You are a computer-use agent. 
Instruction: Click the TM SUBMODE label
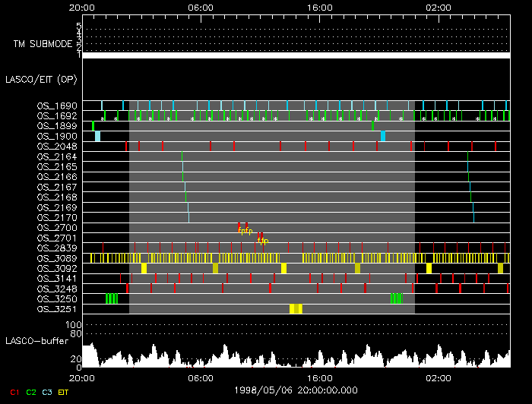[x=43, y=44]
